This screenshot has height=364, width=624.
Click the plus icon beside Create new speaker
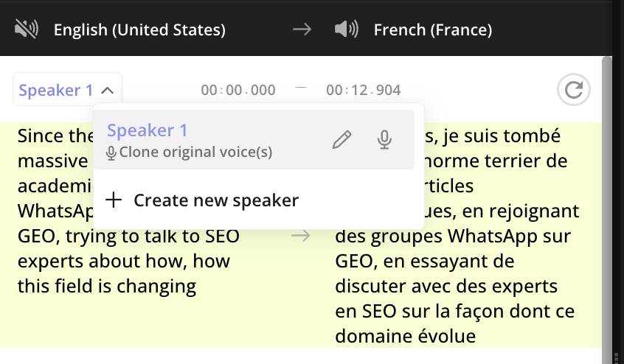click(114, 200)
